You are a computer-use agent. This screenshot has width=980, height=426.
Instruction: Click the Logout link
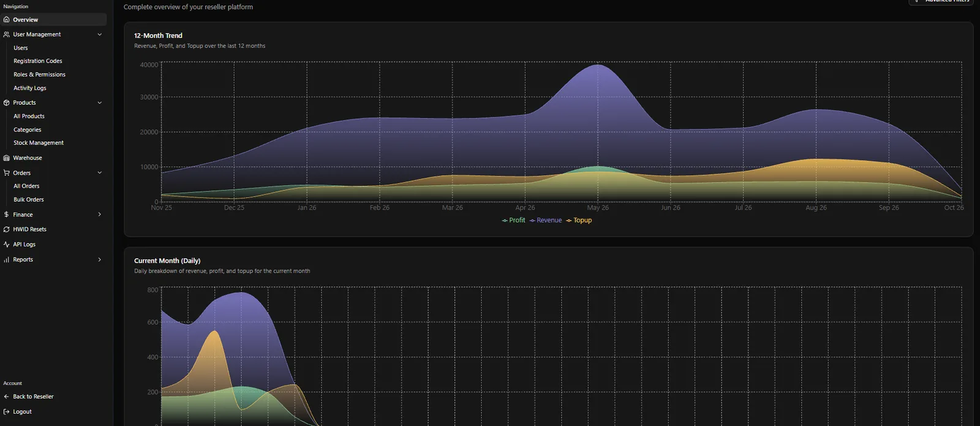coord(22,412)
